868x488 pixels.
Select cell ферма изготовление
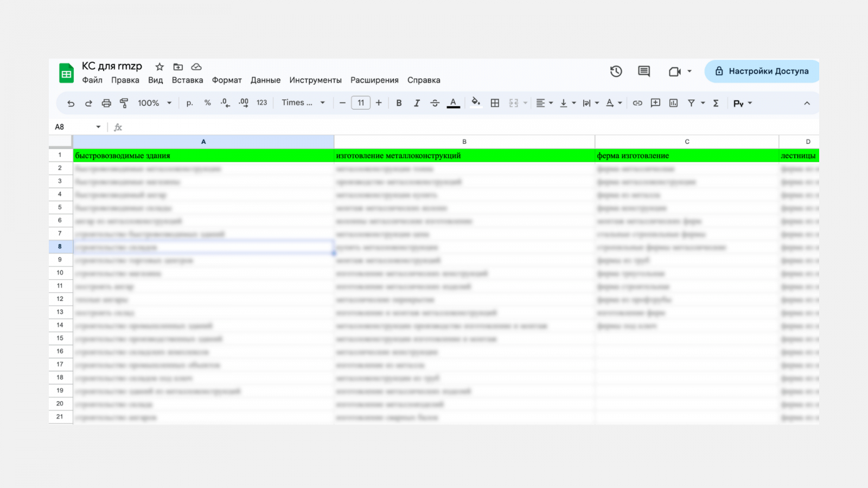(687, 156)
